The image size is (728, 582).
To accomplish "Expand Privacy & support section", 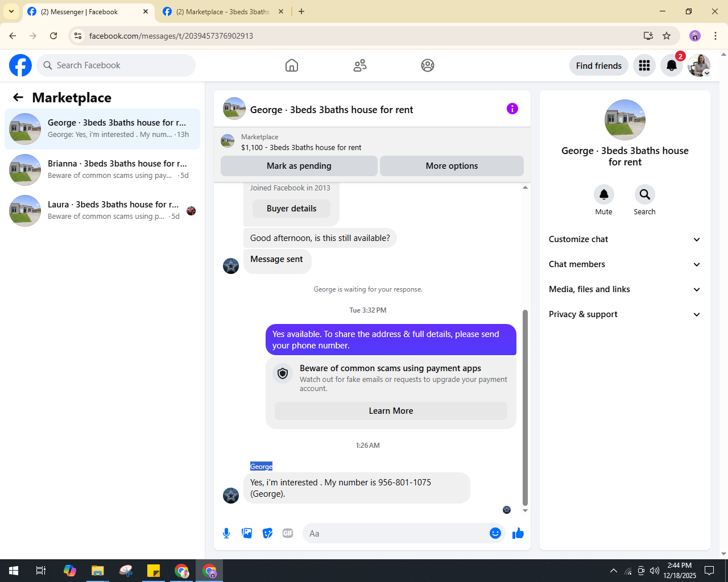I will coord(625,314).
